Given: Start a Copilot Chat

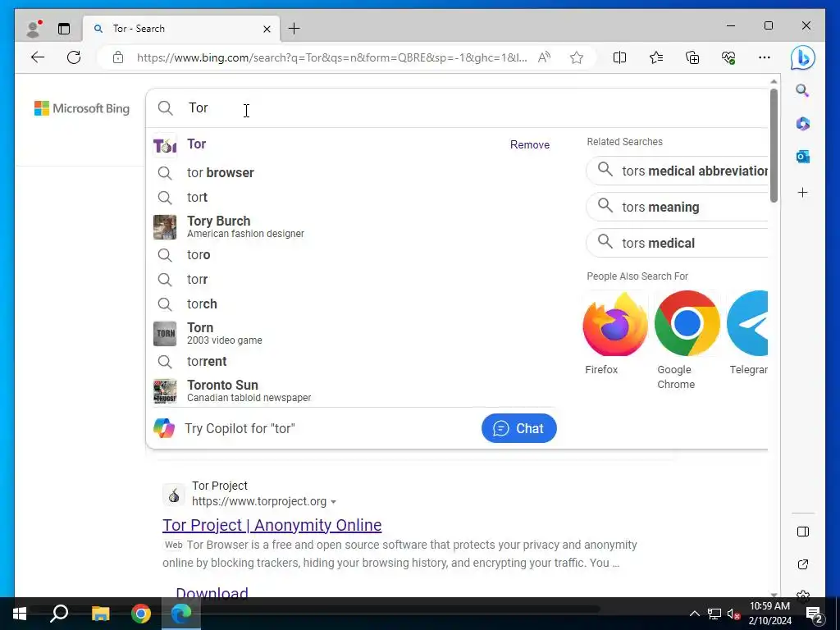Looking at the screenshot, I should (x=518, y=428).
